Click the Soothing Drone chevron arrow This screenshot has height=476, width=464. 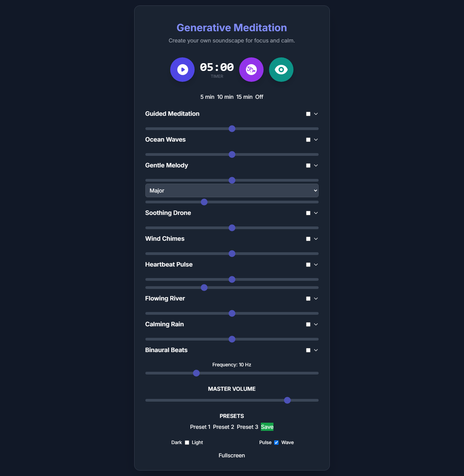click(316, 213)
